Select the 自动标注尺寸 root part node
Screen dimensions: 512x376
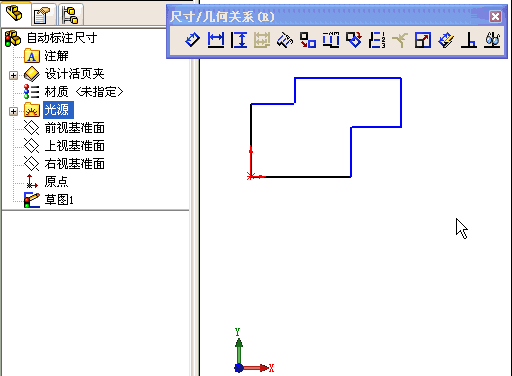[x=51, y=38]
